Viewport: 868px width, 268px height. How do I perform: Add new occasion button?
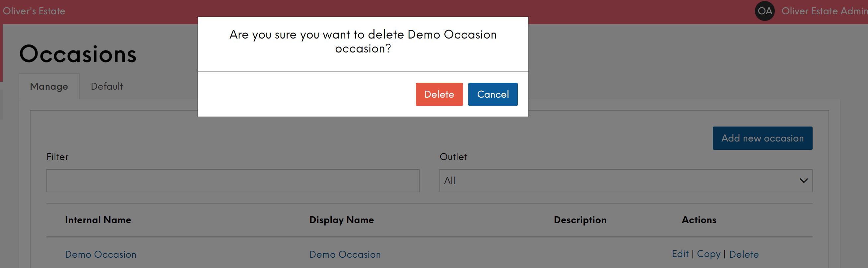click(x=762, y=138)
